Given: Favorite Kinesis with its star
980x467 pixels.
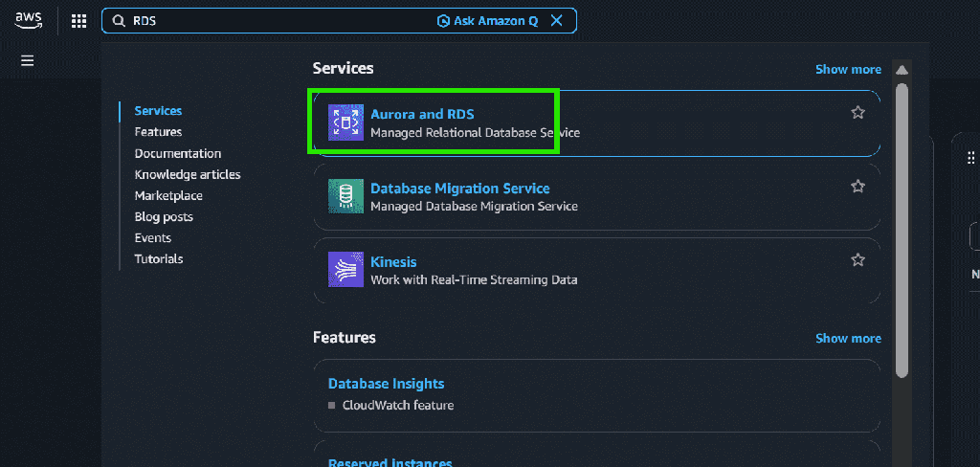Looking at the screenshot, I should point(858,260).
